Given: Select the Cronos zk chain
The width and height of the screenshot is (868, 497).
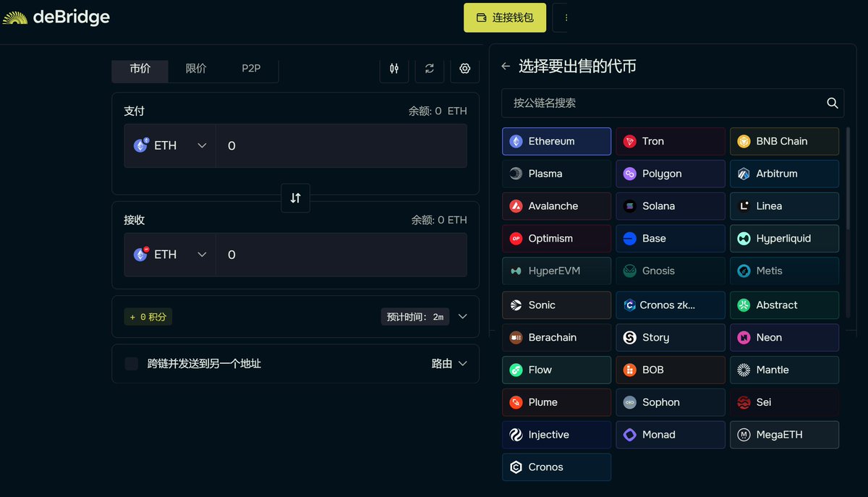Looking at the screenshot, I should [x=671, y=305].
